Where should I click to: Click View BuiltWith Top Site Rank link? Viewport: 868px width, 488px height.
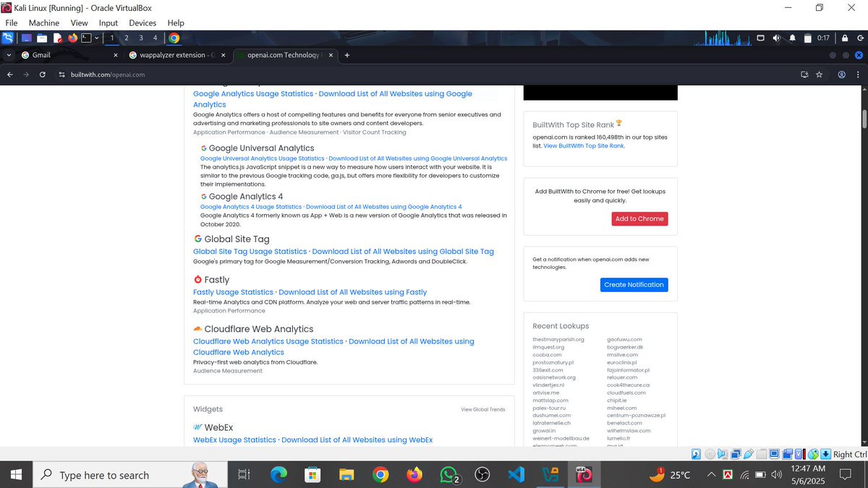click(x=583, y=145)
